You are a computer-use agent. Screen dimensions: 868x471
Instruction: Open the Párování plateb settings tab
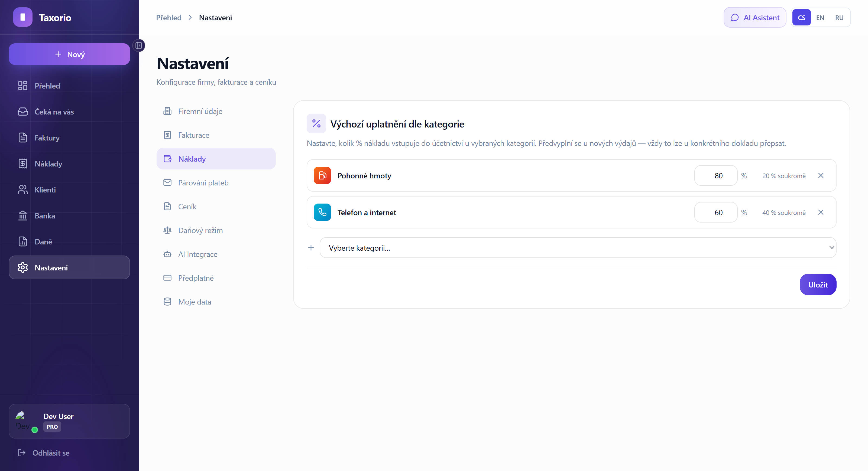click(x=216, y=182)
